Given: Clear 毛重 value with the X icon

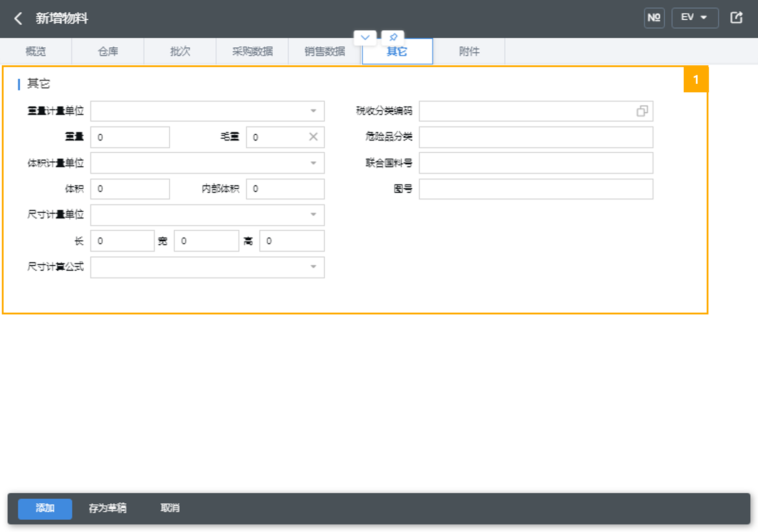Looking at the screenshot, I should point(313,137).
